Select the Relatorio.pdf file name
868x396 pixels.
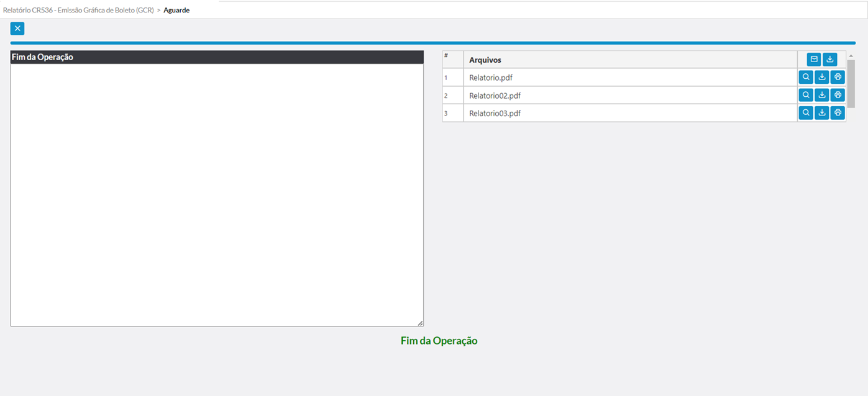click(491, 78)
